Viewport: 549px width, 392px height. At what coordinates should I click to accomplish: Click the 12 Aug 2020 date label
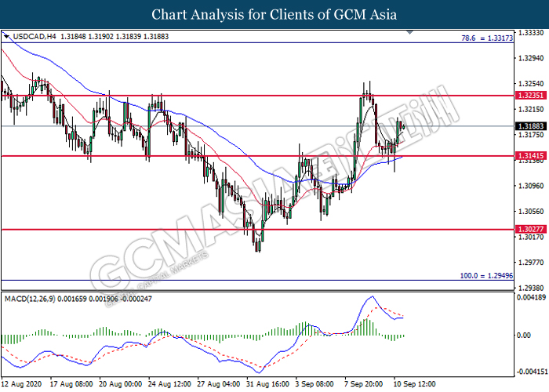tap(21, 384)
